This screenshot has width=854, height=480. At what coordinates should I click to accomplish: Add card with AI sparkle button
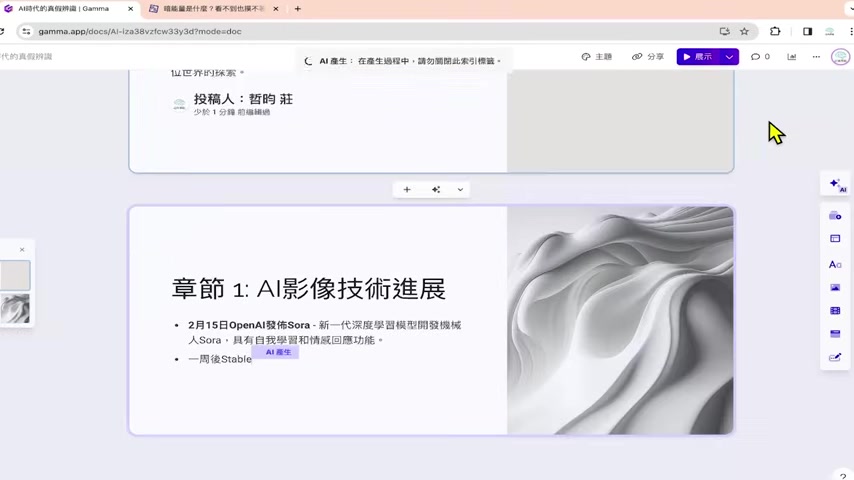[x=436, y=190]
